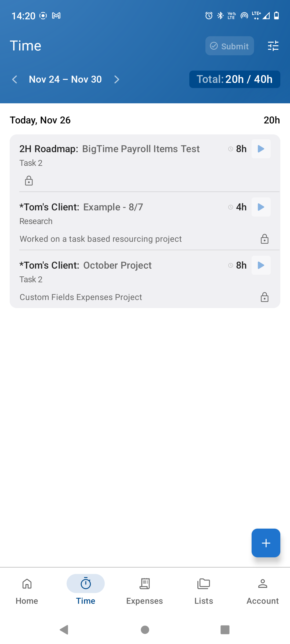Start the timer for BigTime Payroll Items Test
290x644 pixels.
pyautogui.click(x=261, y=149)
